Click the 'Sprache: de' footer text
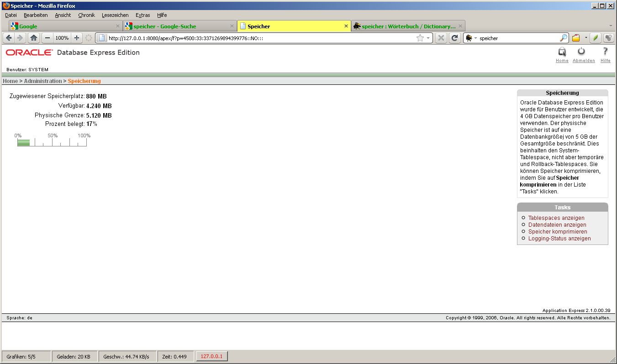Image resolution: width=617 pixels, height=364 pixels. (x=20, y=318)
